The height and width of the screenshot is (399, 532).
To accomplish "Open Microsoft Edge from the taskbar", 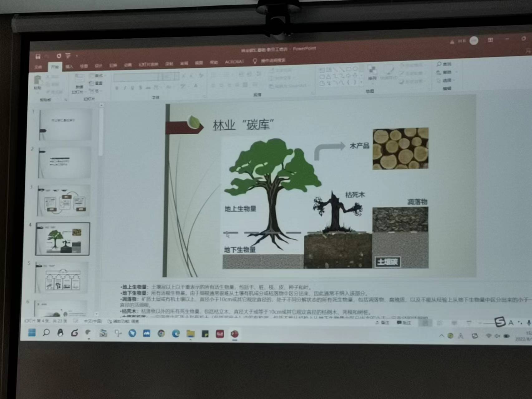I will coord(176,334).
